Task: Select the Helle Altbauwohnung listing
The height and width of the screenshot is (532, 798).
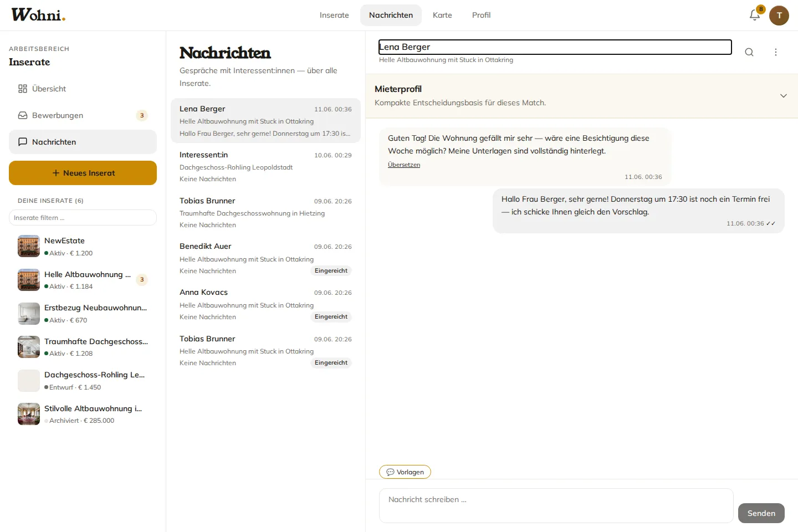Action: pos(83,280)
